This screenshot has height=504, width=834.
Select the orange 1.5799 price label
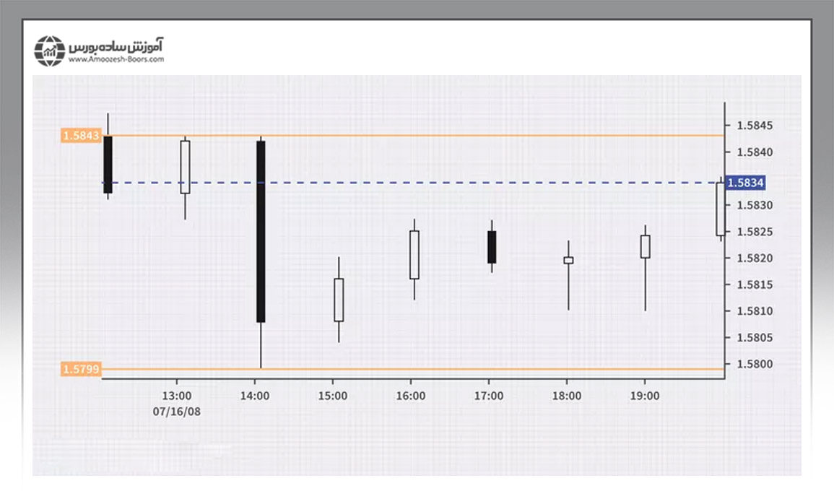[81, 369]
